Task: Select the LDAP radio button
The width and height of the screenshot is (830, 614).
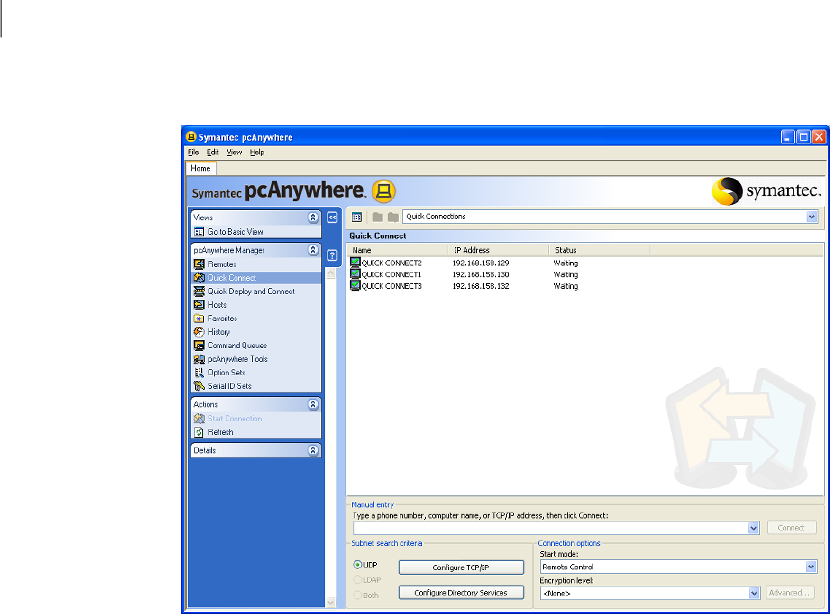Action: 358,580
